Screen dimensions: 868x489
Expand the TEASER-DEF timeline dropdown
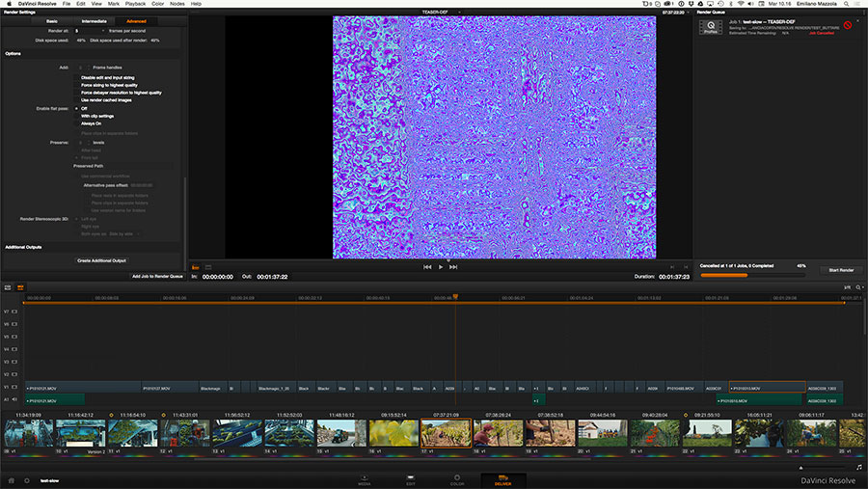pyautogui.click(x=459, y=13)
